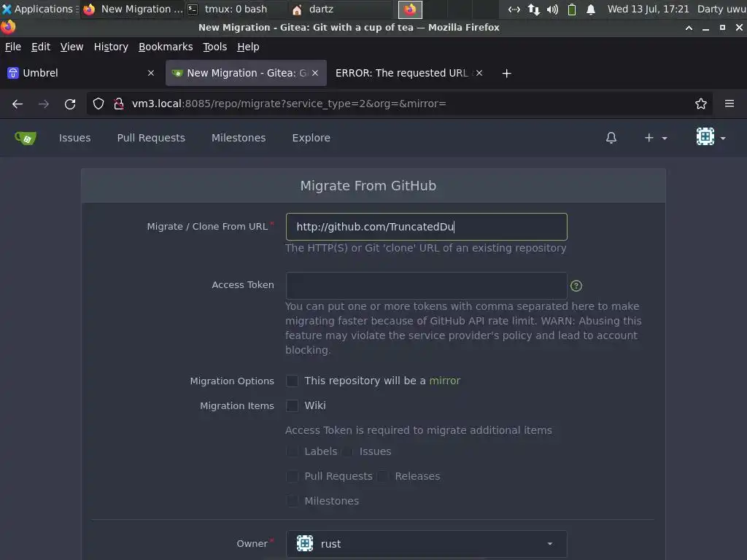
Task: Open the Gitea home logo
Action: 26,138
